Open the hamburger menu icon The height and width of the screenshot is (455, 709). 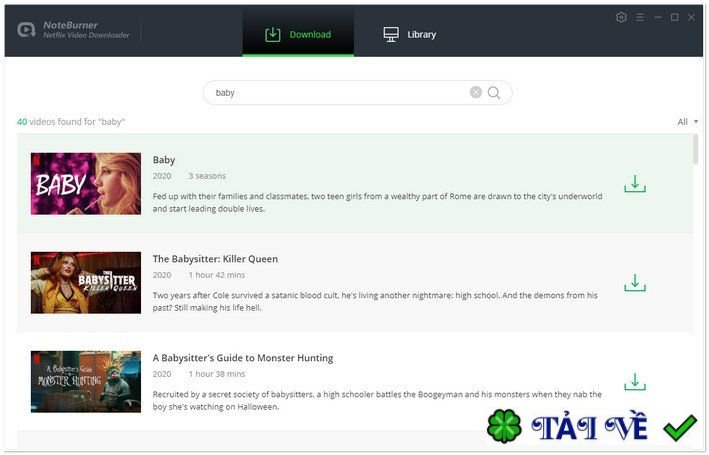[640, 17]
